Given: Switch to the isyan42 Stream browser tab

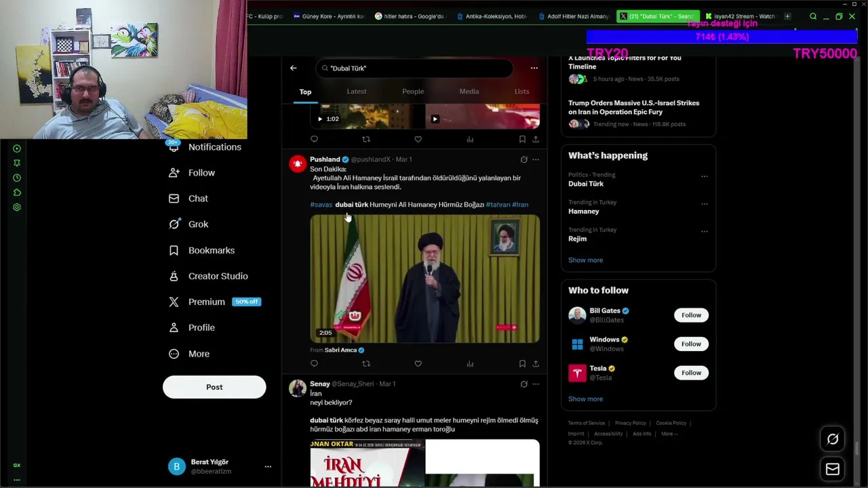Looking at the screenshot, I should (740, 16).
